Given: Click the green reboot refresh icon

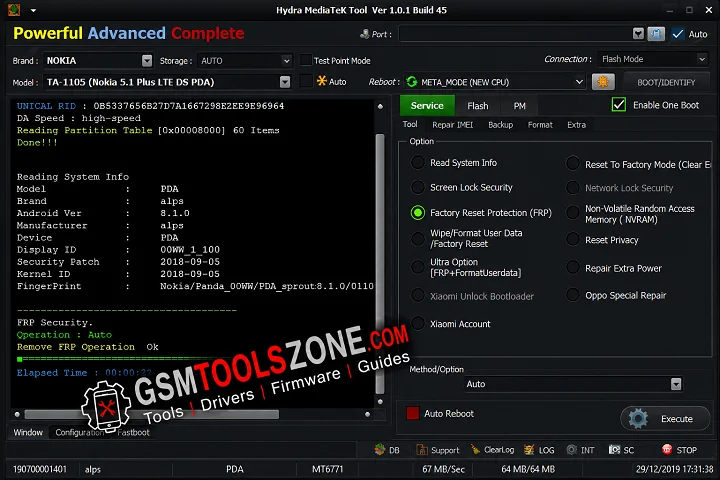Looking at the screenshot, I should (411, 82).
